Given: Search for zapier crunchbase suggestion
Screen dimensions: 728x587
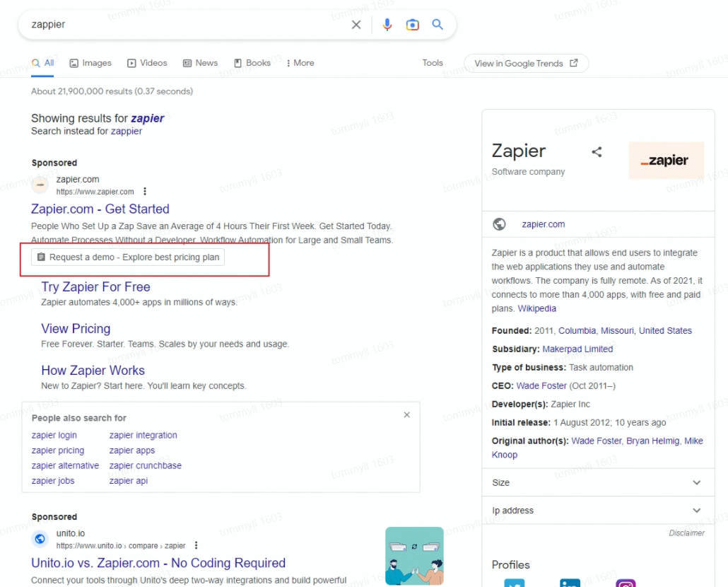Looking at the screenshot, I should click(x=146, y=466).
